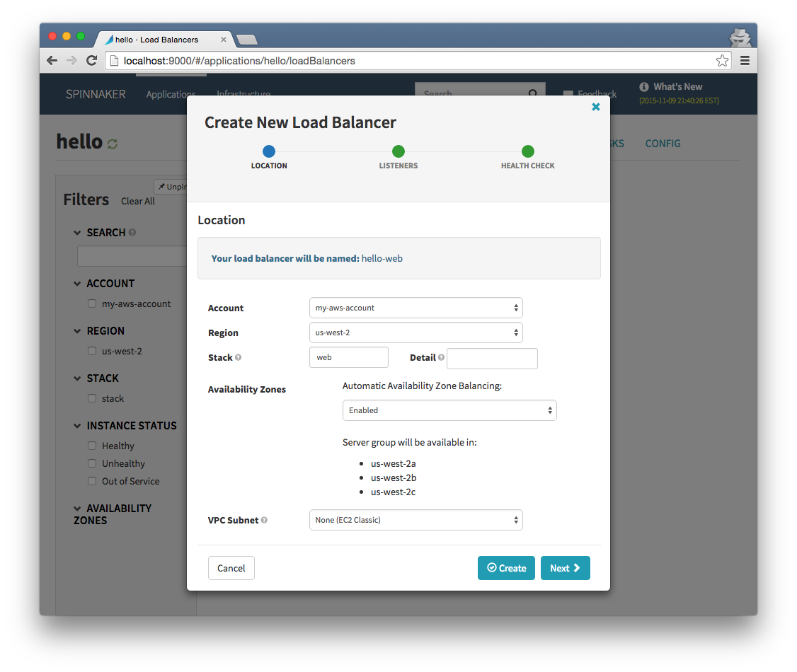Click inside the Detail input field
The height and width of the screenshot is (672, 797).
[x=492, y=359]
